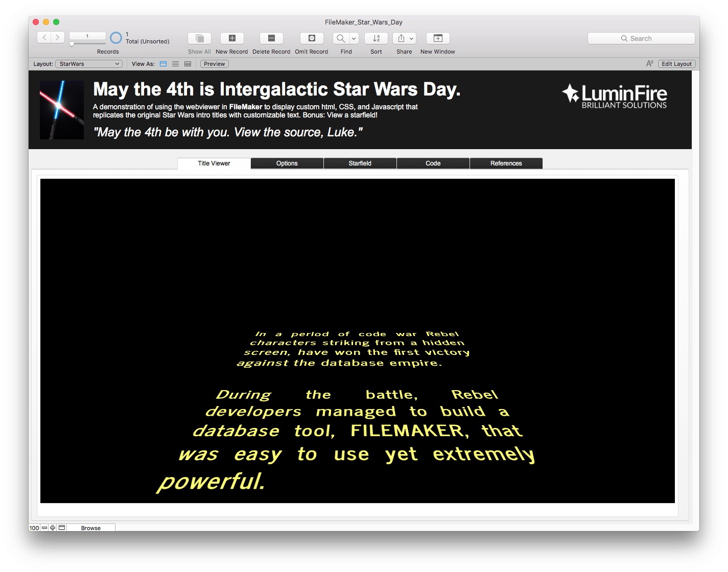Click the 'Total (Unsorted)' status text

[148, 41]
